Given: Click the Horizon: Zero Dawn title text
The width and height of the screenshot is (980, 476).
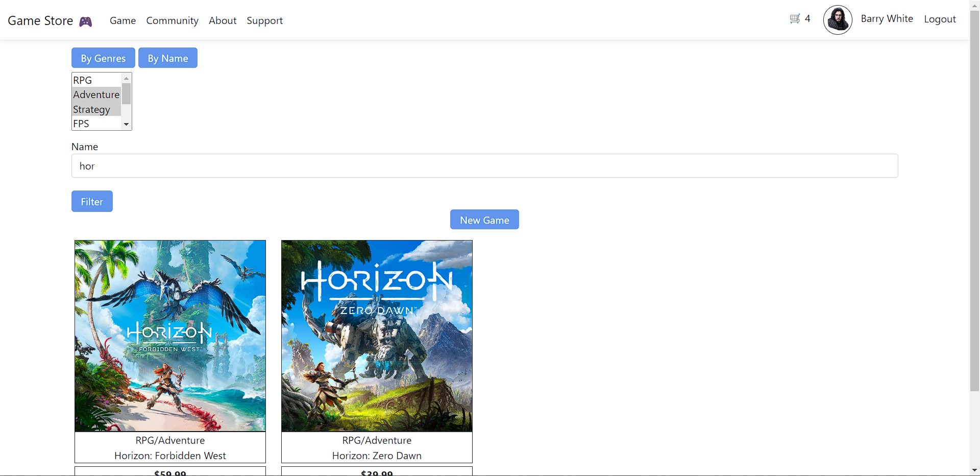Looking at the screenshot, I should (x=377, y=456).
